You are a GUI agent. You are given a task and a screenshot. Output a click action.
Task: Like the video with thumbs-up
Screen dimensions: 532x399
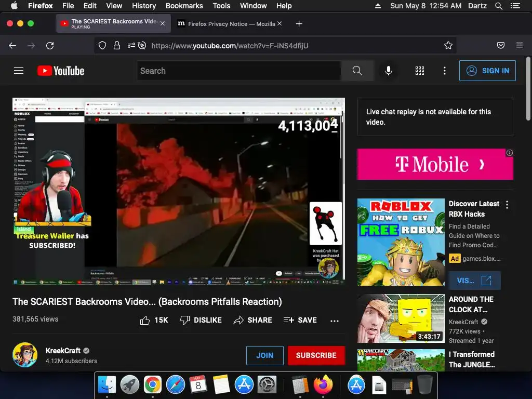[154, 320]
